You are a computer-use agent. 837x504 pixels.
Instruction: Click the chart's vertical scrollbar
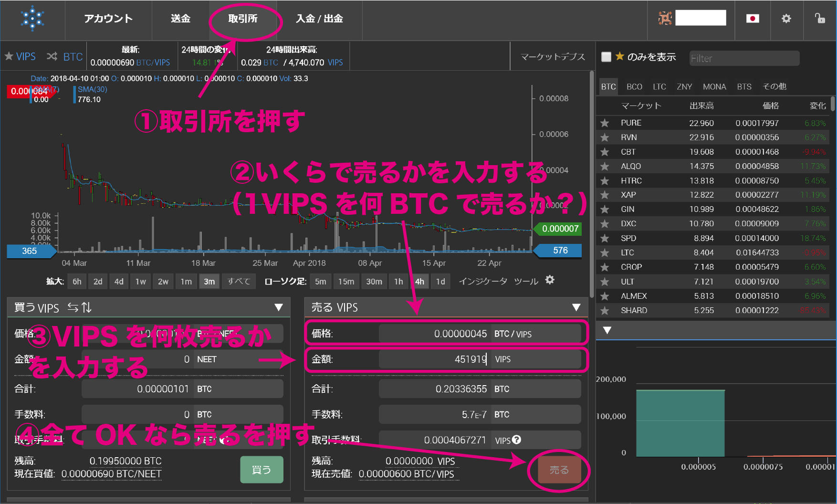point(592,181)
